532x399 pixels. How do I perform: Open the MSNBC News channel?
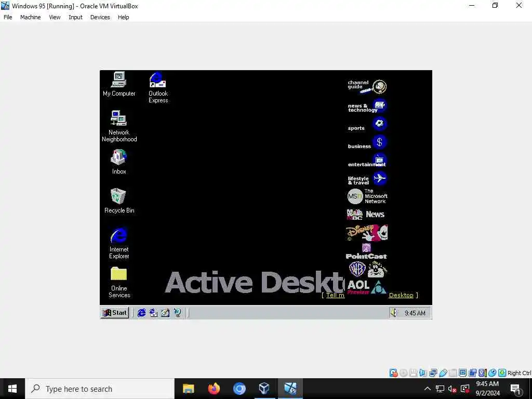click(x=366, y=215)
